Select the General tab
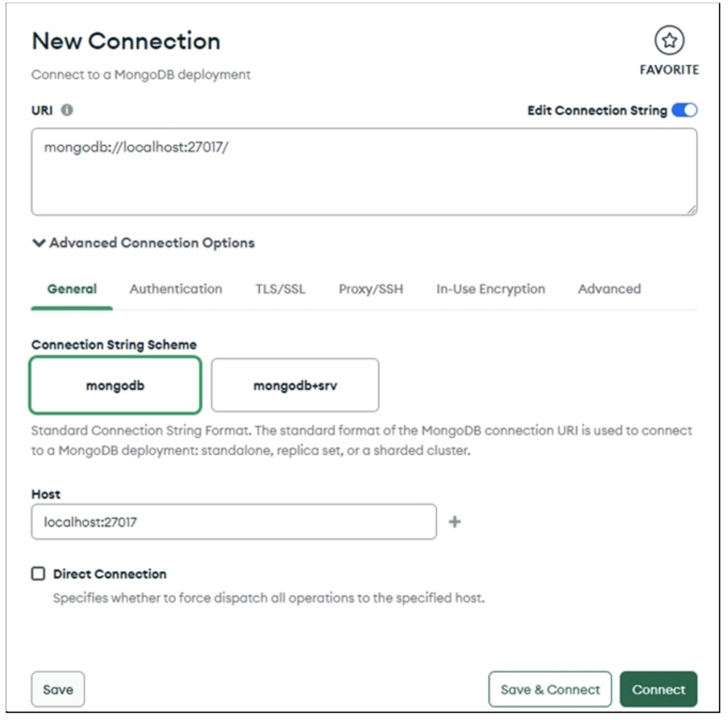Image resolution: width=728 pixels, height=720 pixels. point(72,289)
